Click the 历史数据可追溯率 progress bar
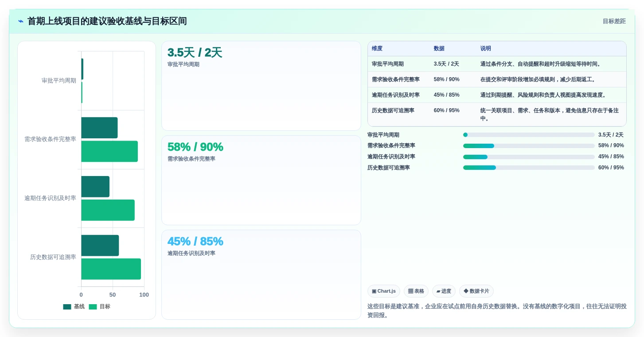644x337 pixels. (x=529, y=168)
